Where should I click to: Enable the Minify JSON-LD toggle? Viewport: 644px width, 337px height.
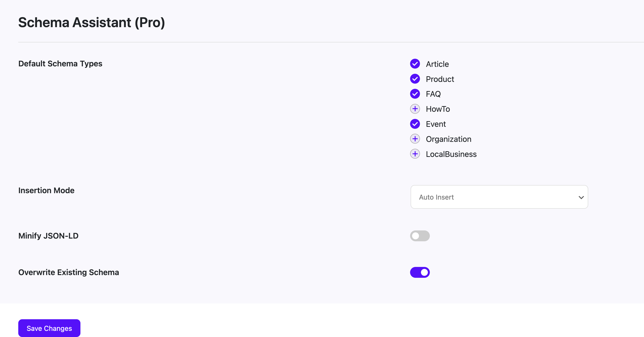[420, 236]
